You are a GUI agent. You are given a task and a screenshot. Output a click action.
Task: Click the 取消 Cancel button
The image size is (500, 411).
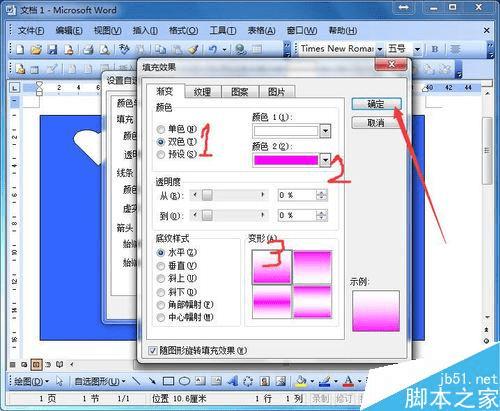tap(376, 123)
